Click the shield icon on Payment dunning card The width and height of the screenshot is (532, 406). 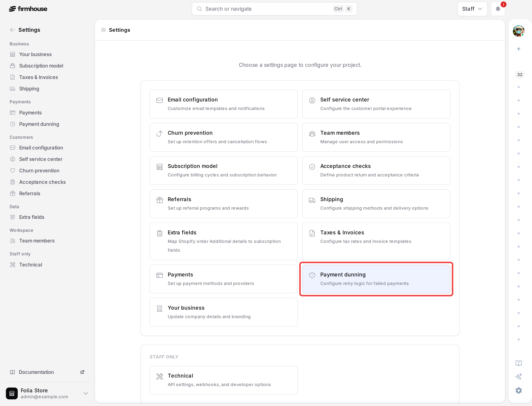[312, 275]
